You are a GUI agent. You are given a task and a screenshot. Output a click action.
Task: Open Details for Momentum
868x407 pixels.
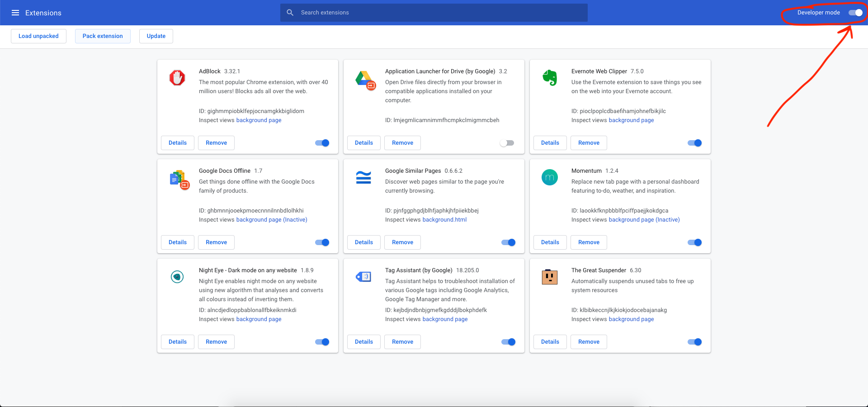pos(550,242)
